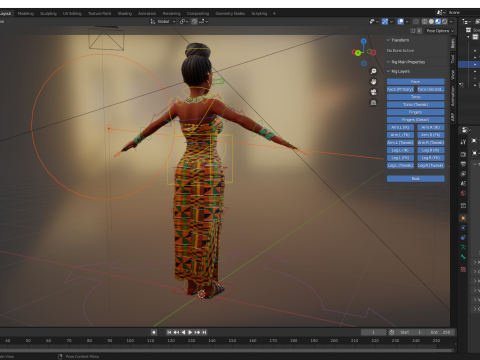Open the World properties tab icon
Image resolution: width=480 pixels, height=360 pixels.
[x=463, y=193]
